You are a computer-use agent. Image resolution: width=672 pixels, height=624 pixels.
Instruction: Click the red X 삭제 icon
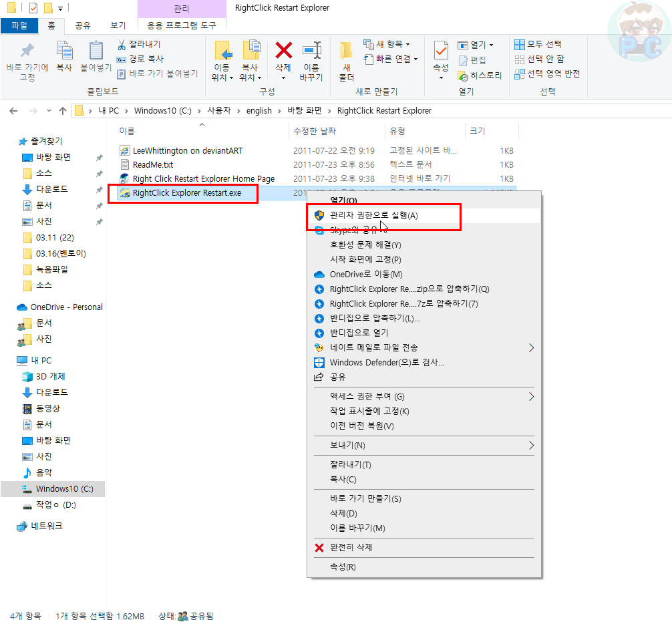click(x=283, y=50)
